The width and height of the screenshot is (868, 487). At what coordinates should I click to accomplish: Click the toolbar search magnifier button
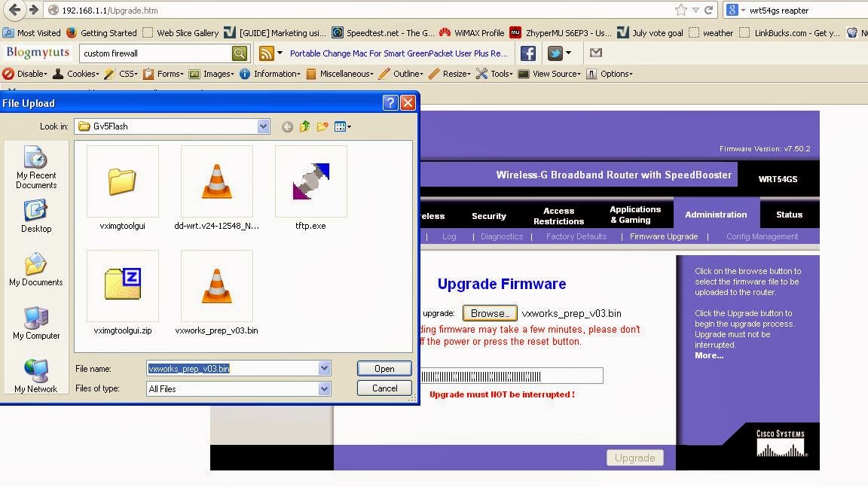coord(239,53)
